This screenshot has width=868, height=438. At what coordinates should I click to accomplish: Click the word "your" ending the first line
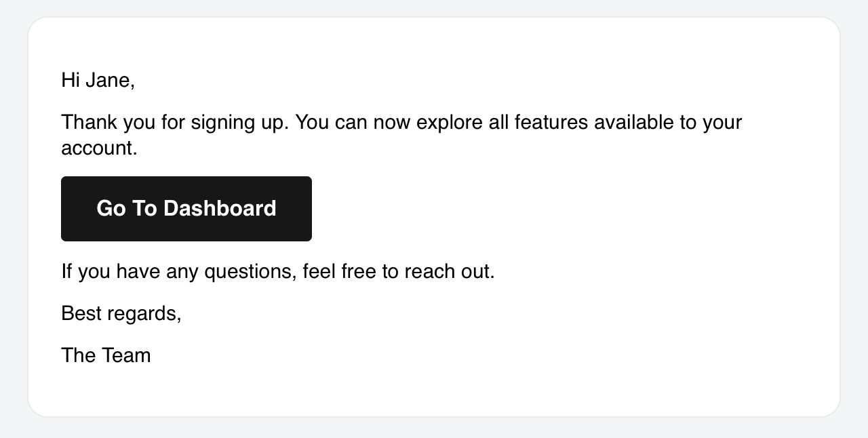coord(722,123)
